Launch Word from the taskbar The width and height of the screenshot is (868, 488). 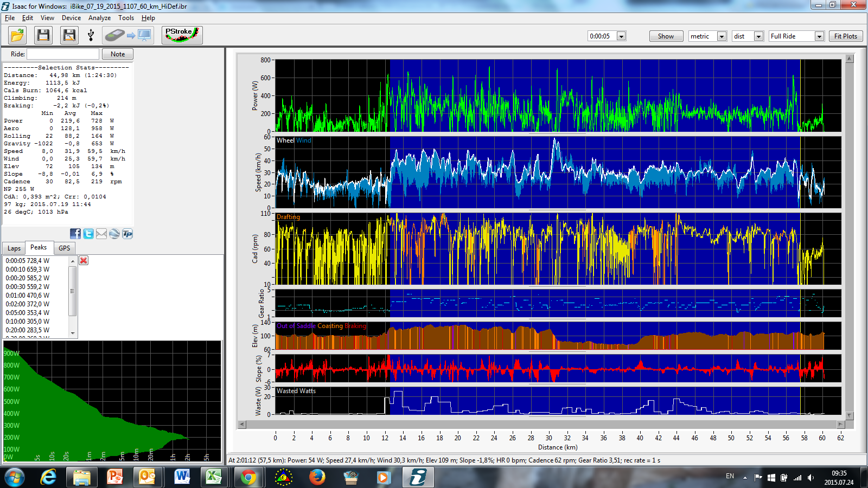click(x=182, y=477)
